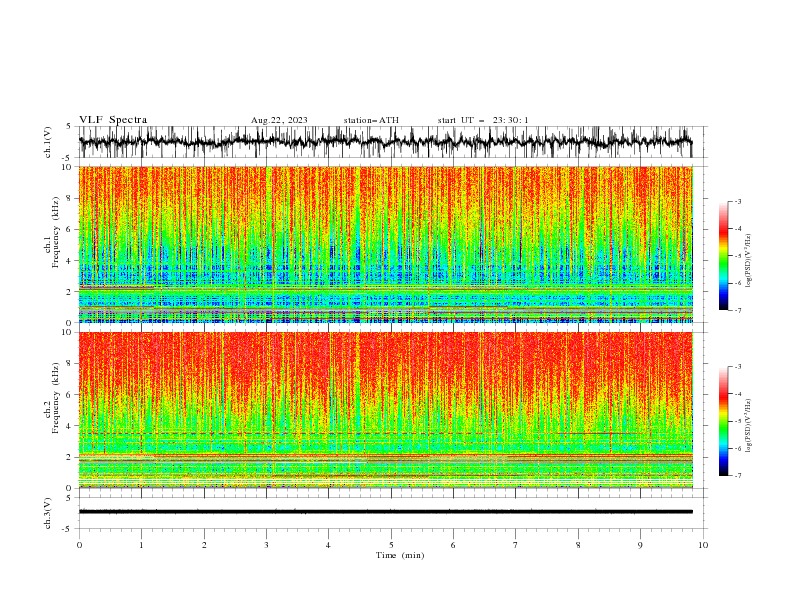Click the "station=ATH" label
Viewport: 792px width, 612px height.
[x=371, y=120]
